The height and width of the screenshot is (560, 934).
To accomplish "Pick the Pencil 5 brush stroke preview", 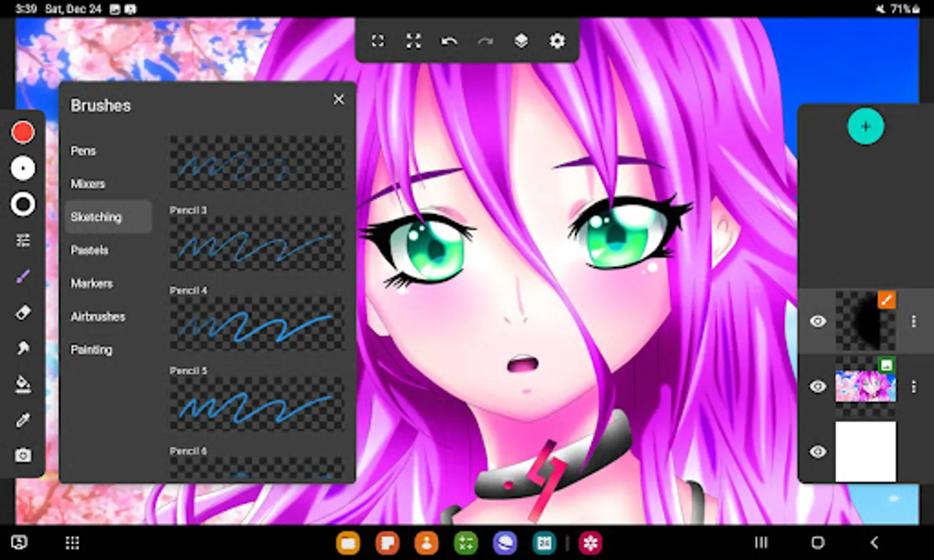I will tap(256, 404).
